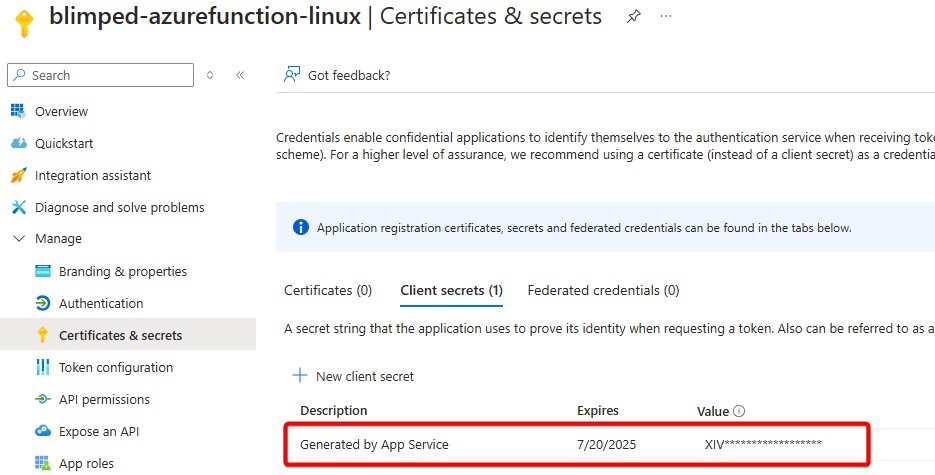Click the blimped-azurefunction-linux page title
The width and height of the screenshot is (935, 475).
205,16
